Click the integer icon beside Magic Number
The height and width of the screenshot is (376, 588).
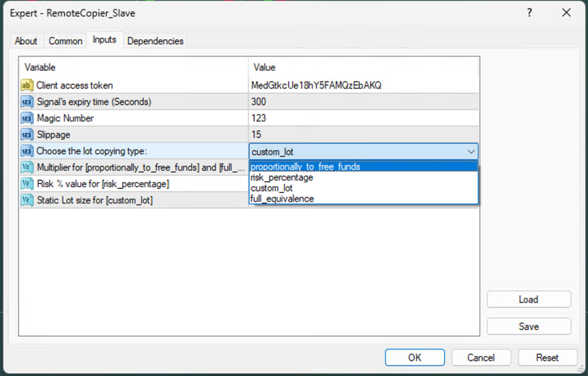pyautogui.click(x=27, y=118)
